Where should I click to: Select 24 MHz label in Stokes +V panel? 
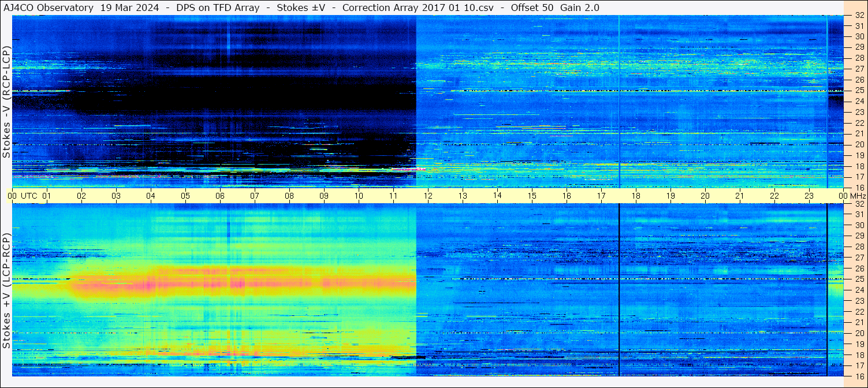coord(859,290)
